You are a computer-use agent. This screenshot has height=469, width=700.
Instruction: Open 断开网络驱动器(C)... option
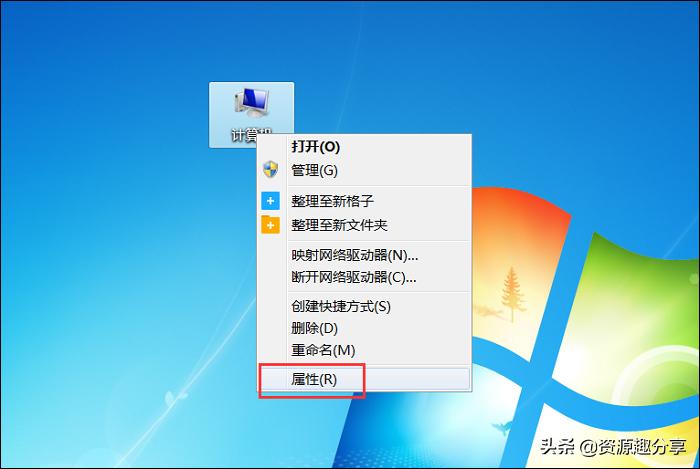click(364, 278)
